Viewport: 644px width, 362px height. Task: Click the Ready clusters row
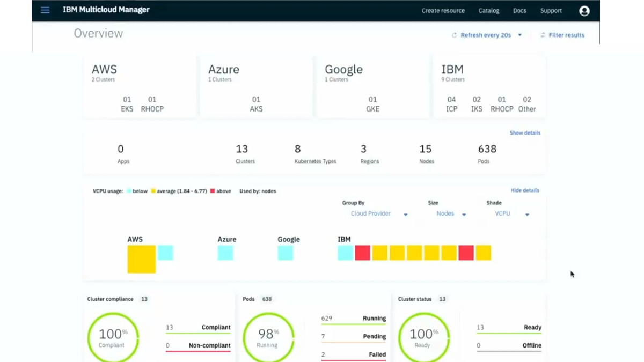[x=509, y=328]
